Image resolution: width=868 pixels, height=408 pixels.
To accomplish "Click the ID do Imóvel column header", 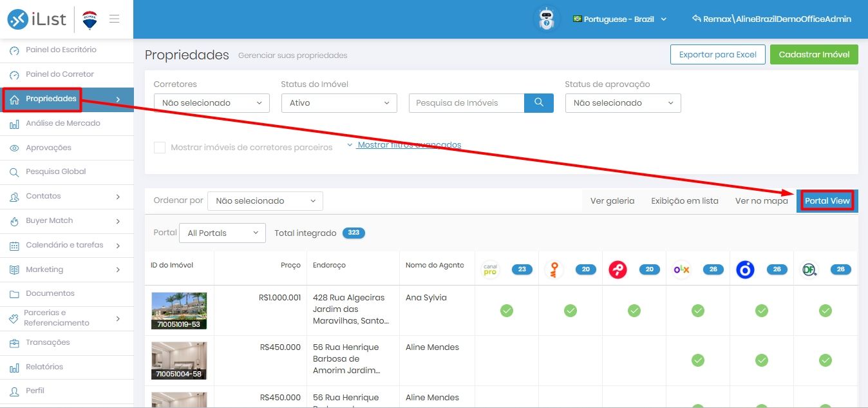I will (x=172, y=265).
